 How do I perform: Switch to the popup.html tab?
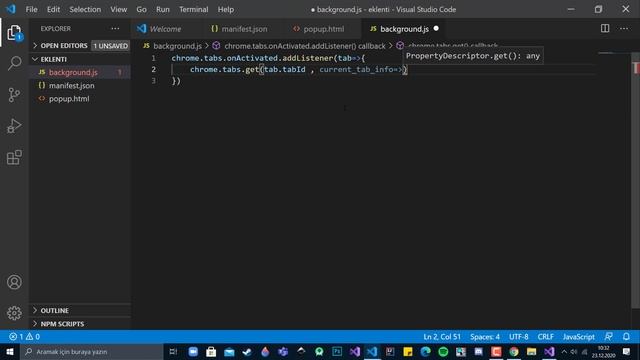[324, 29]
